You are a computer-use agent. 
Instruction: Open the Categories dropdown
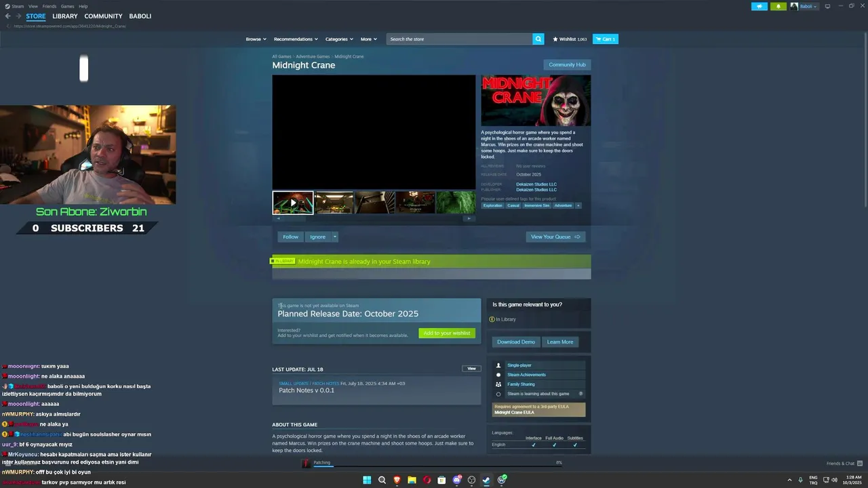339,39
